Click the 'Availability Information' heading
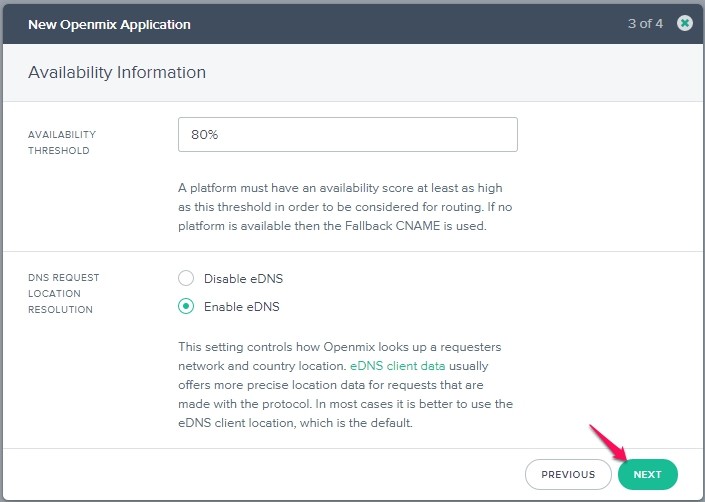The width and height of the screenshot is (705, 502). coord(117,73)
